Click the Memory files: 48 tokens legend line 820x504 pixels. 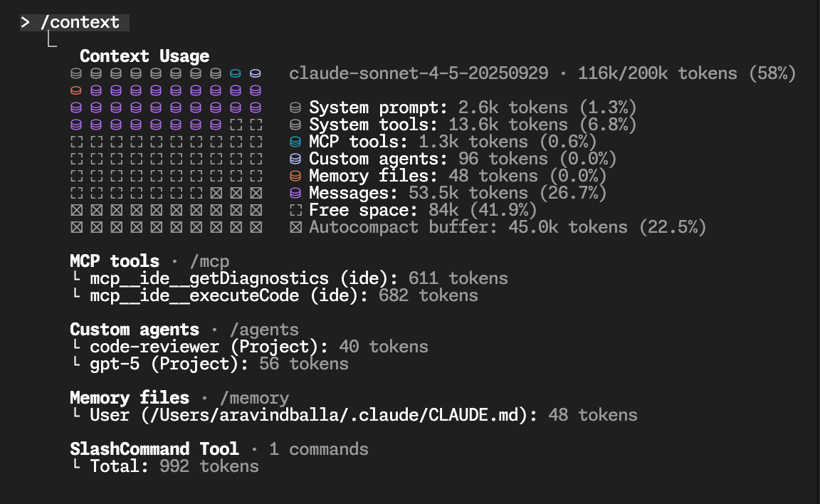tap(458, 177)
